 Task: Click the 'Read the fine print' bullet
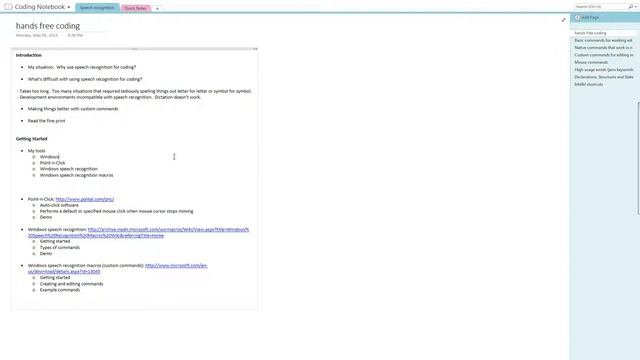click(47, 121)
